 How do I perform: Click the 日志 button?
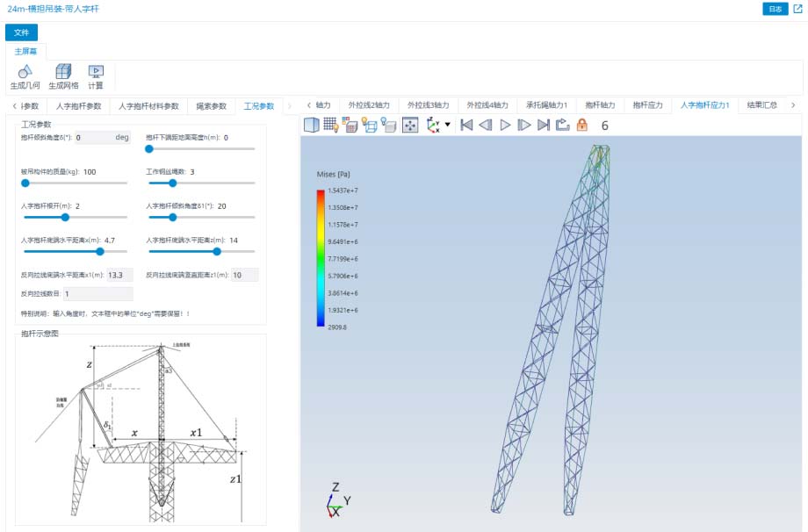pyautogui.click(x=776, y=9)
